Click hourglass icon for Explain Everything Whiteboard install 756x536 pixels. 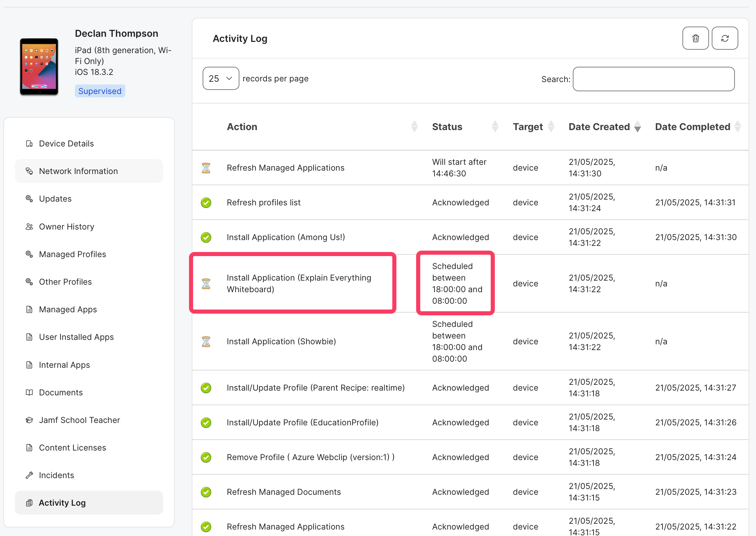206,283
